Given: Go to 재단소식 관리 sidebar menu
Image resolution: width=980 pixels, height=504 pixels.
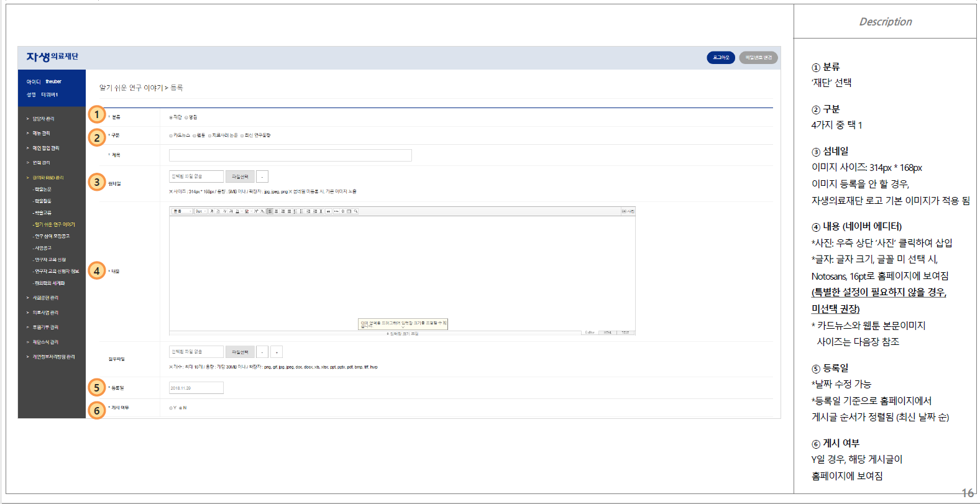Looking at the screenshot, I should (45, 342).
